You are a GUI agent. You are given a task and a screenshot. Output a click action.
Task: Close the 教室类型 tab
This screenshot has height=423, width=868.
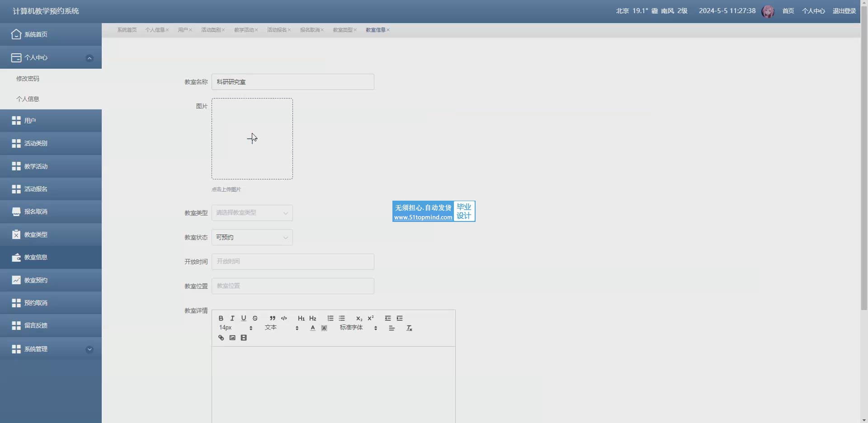point(355,30)
